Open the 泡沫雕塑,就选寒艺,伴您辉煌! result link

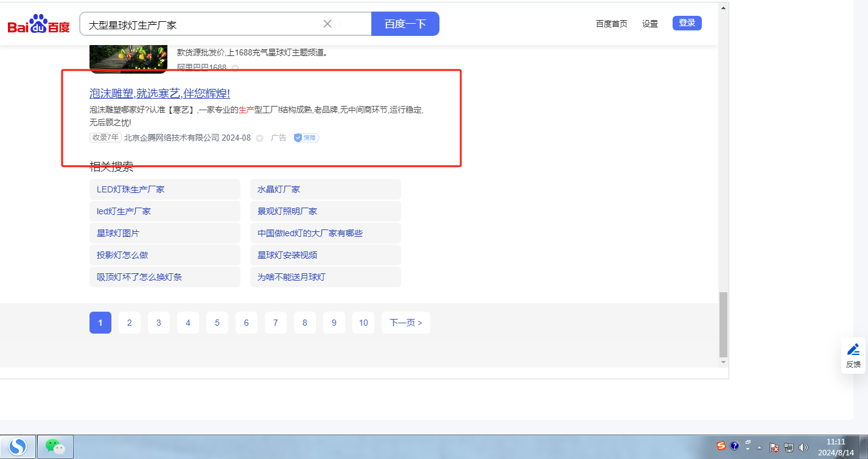(x=159, y=93)
